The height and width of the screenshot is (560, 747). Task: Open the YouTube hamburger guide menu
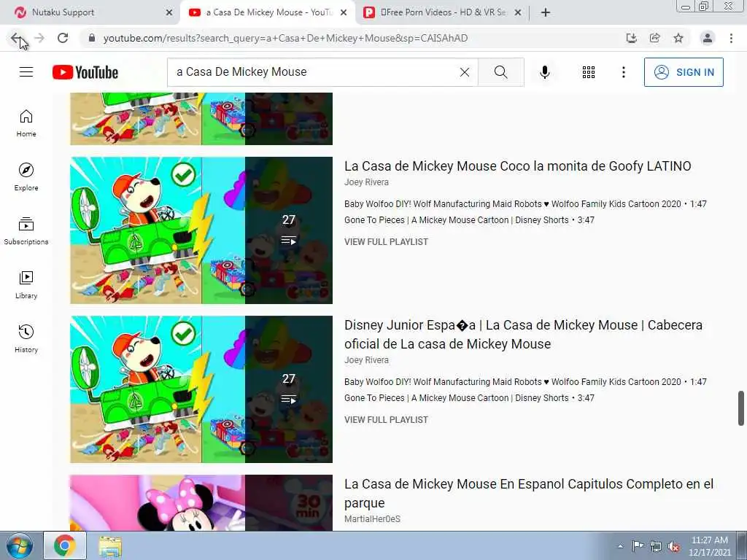(x=26, y=72)
